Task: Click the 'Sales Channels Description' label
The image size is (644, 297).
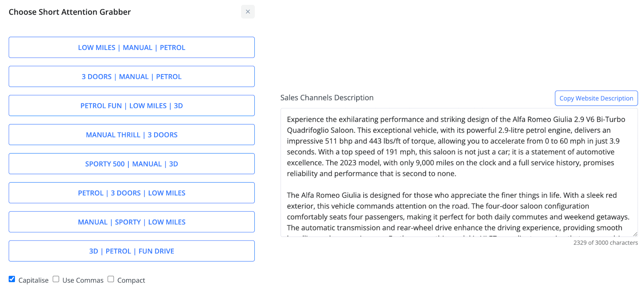Action: (x=327, y=98)
